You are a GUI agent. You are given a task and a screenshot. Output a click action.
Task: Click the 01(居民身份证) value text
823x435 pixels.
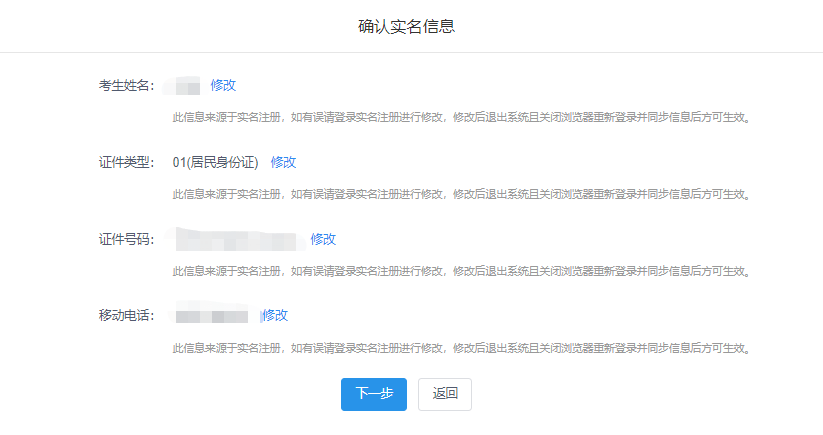(215, 162)
